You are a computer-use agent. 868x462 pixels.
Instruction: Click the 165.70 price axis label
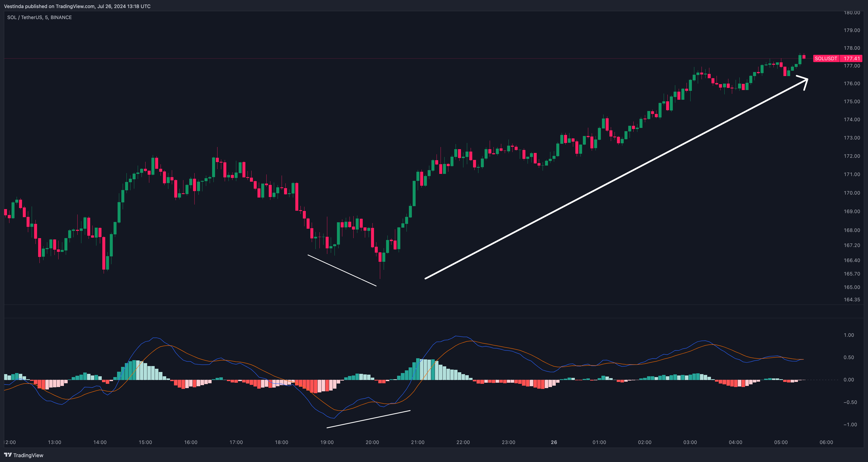[x=852, y=274]
